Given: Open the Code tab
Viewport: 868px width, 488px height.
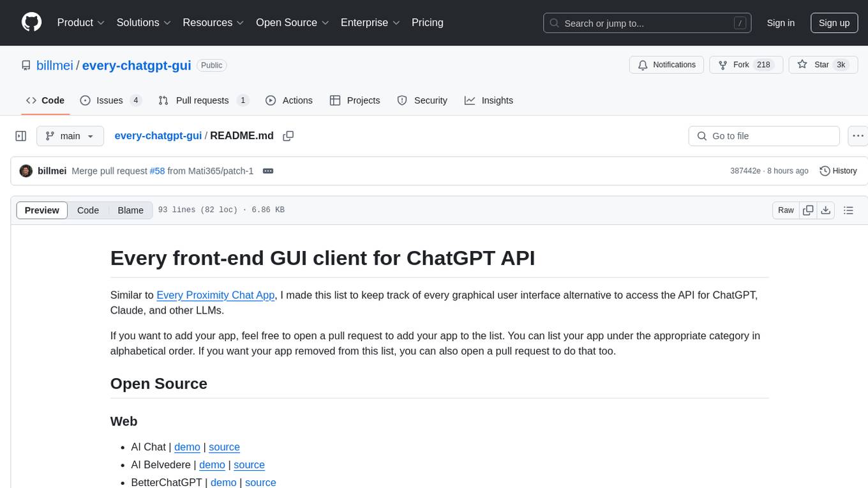Looking at the screenshot, I should point(45,100).
